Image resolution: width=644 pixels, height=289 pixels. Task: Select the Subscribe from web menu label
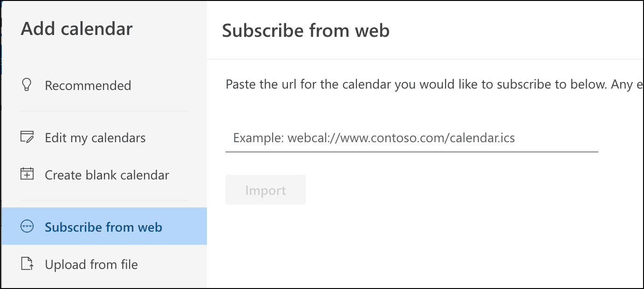coord(103,227)
